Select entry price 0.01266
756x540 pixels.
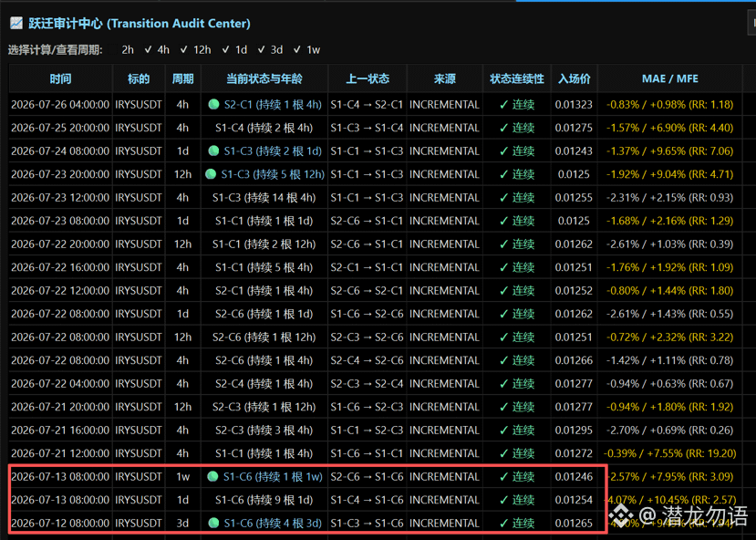(x=574, y=360)
